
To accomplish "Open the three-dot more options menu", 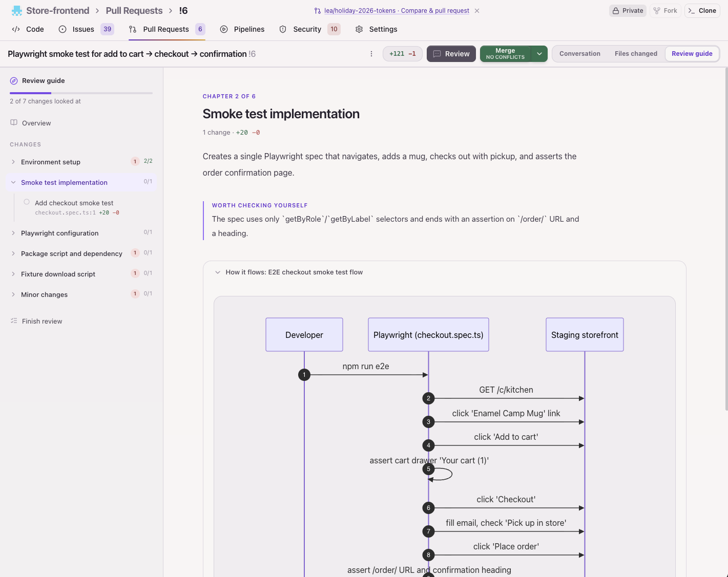I will [x=371, y=54].
